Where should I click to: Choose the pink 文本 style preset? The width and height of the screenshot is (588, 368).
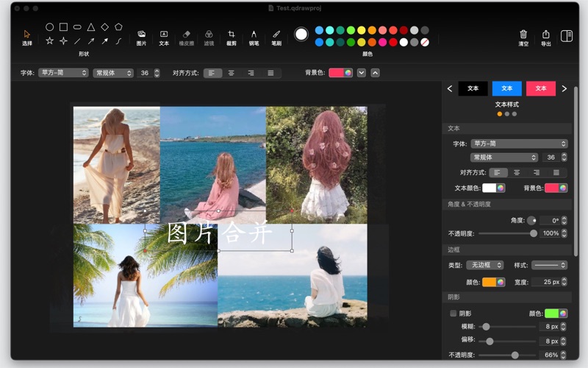pos(541,88)
